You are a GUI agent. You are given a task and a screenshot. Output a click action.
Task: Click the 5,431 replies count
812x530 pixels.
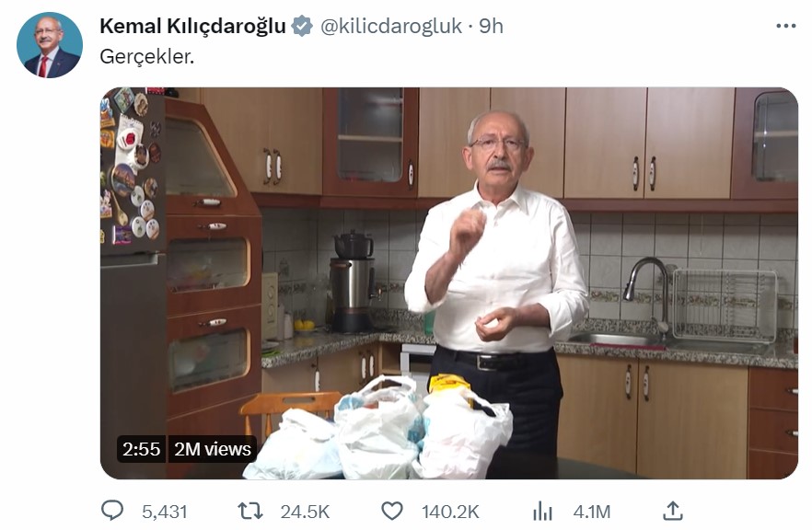point(164,512)
